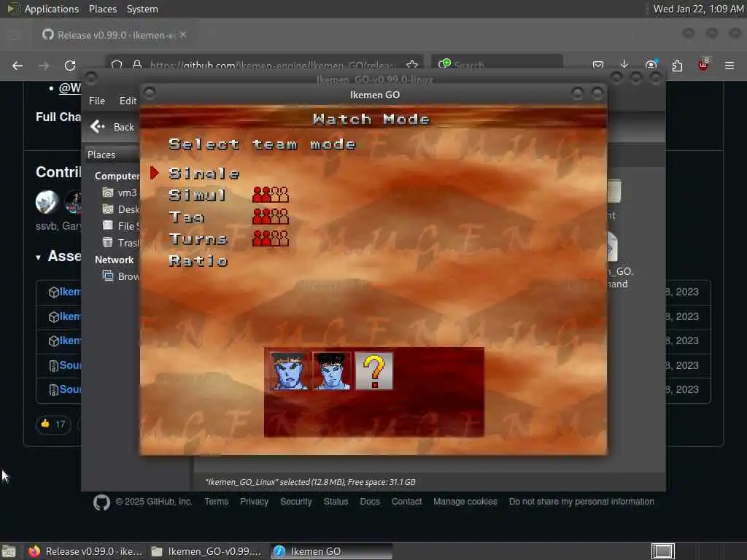
Task: Select Ratio team mode option
Action: pos(198,260)
